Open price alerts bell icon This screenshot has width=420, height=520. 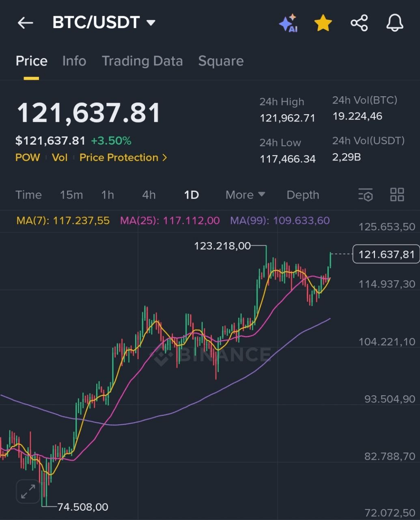(x=395, y=23)
